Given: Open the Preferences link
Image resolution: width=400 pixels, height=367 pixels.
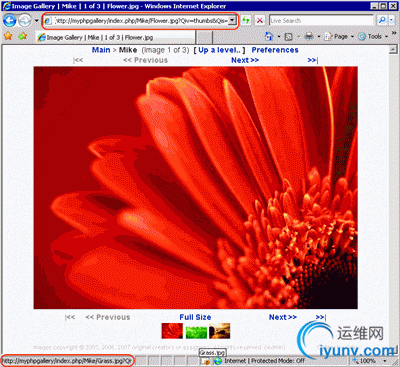Looking at the screenshot, I should pos(275,50).
